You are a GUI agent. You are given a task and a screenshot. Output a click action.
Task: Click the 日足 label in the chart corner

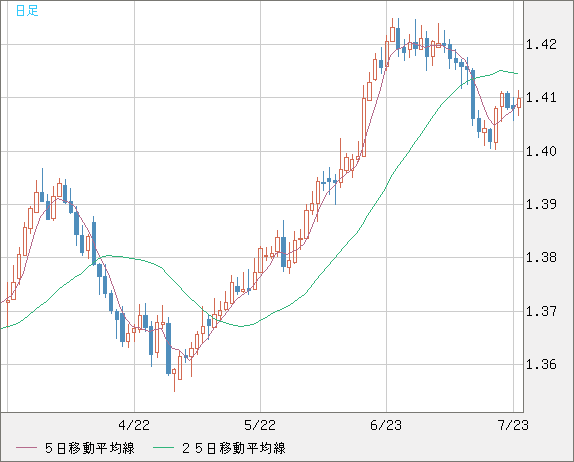coord(27,11)
